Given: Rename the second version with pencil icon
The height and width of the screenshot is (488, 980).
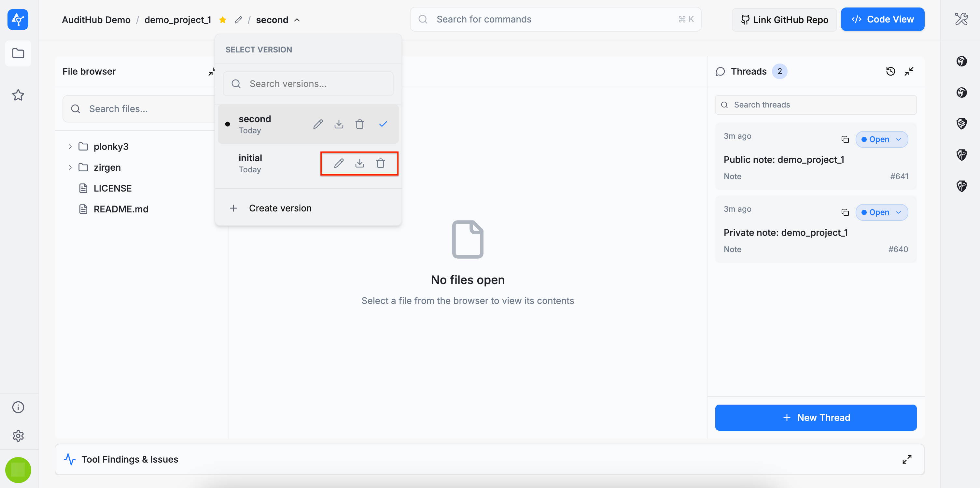Looking at the screenshot, I should tap(318, 124).
